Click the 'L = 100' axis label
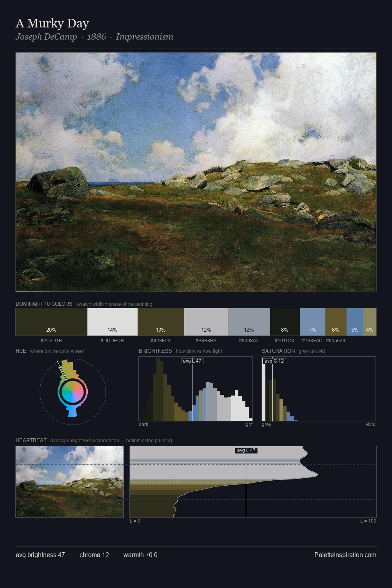The image size is (392, 588). pyautogui.click(x=368, y=521)
